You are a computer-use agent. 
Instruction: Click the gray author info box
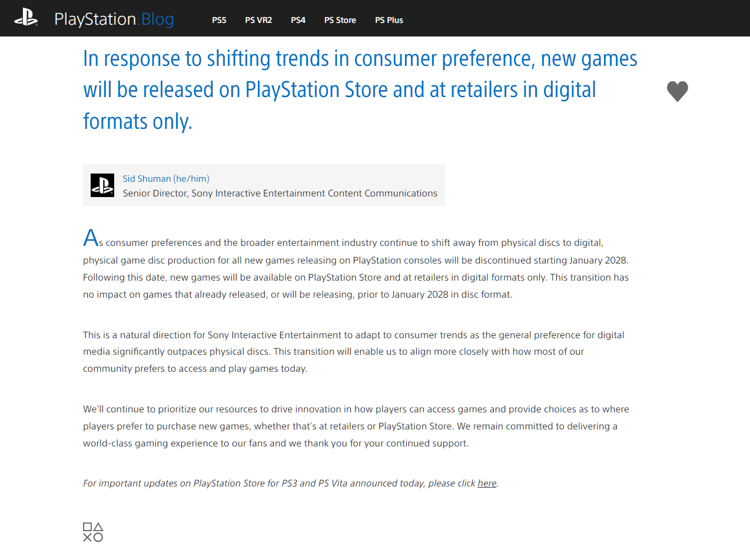tap(264, 185)
